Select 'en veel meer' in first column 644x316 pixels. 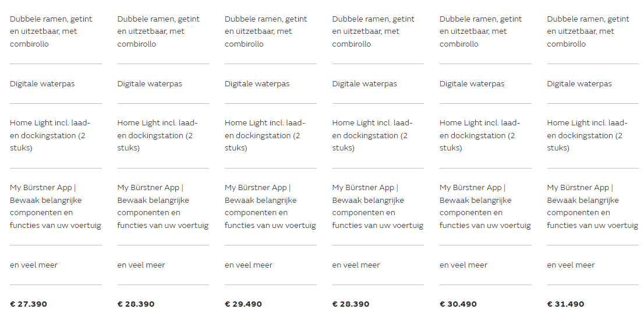click(x=34, y=265)
